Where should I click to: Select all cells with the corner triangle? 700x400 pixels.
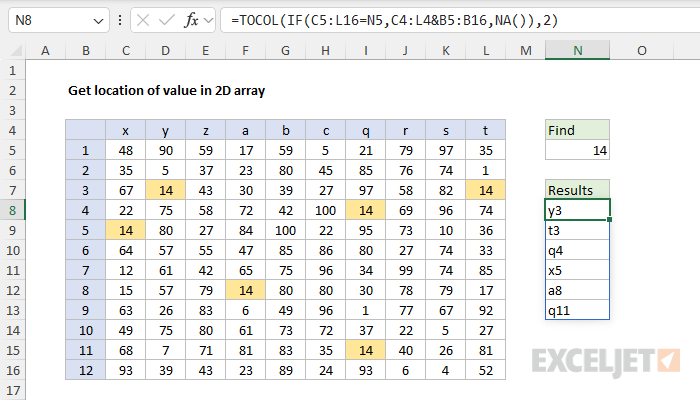pos(16,50)
